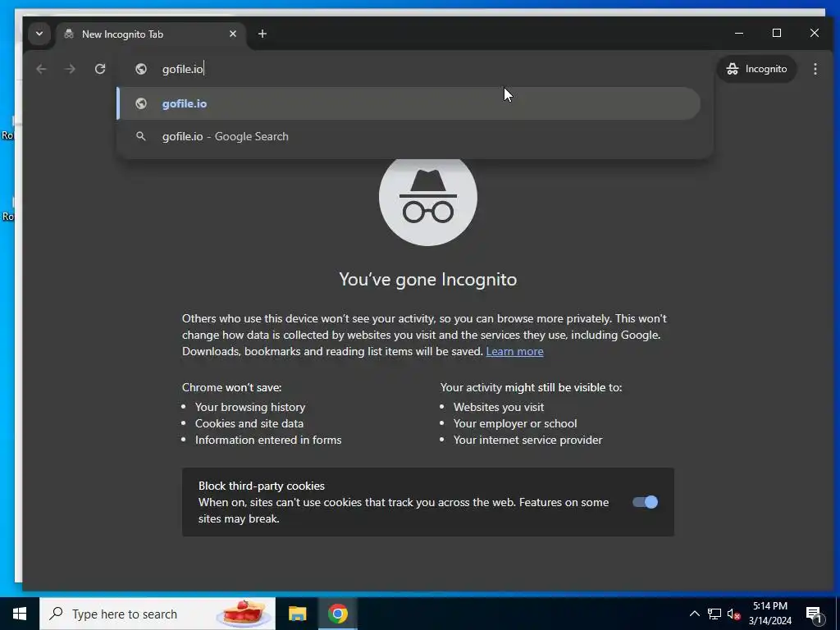Click the search magnifier in suggestion row
The width and height of the screenshot is (840, 630).
click(x=141, y=137)
